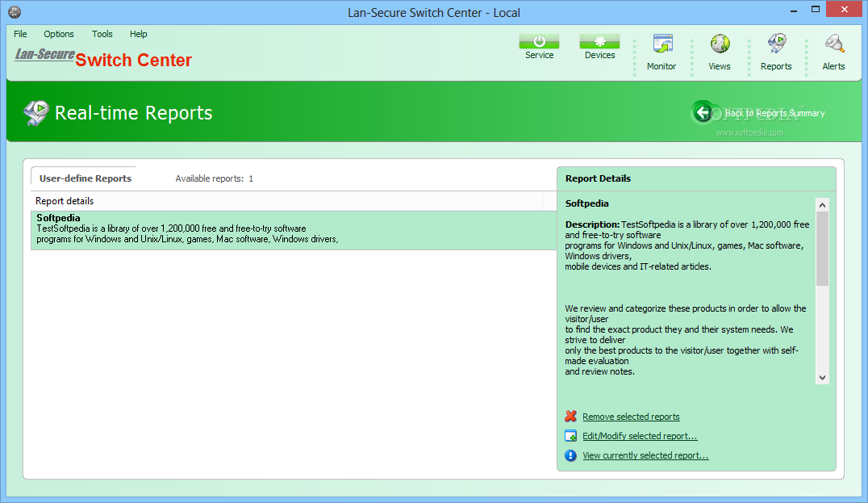Click the Available reports count text

click(x=215, y=178)
